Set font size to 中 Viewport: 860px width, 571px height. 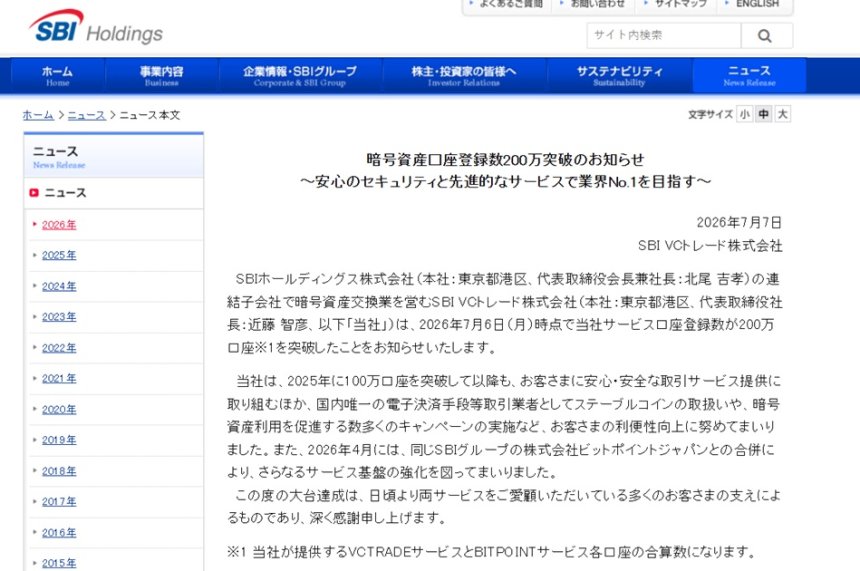[x=763, y=114]
